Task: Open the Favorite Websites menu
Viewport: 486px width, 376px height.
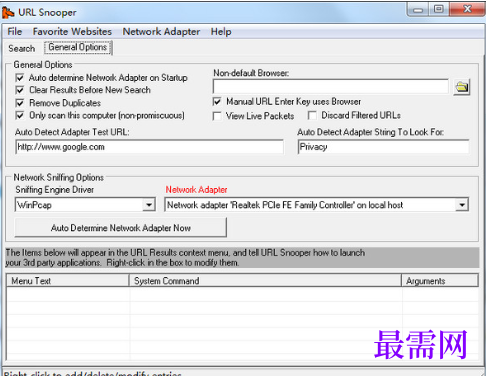Action: (72, 32)
